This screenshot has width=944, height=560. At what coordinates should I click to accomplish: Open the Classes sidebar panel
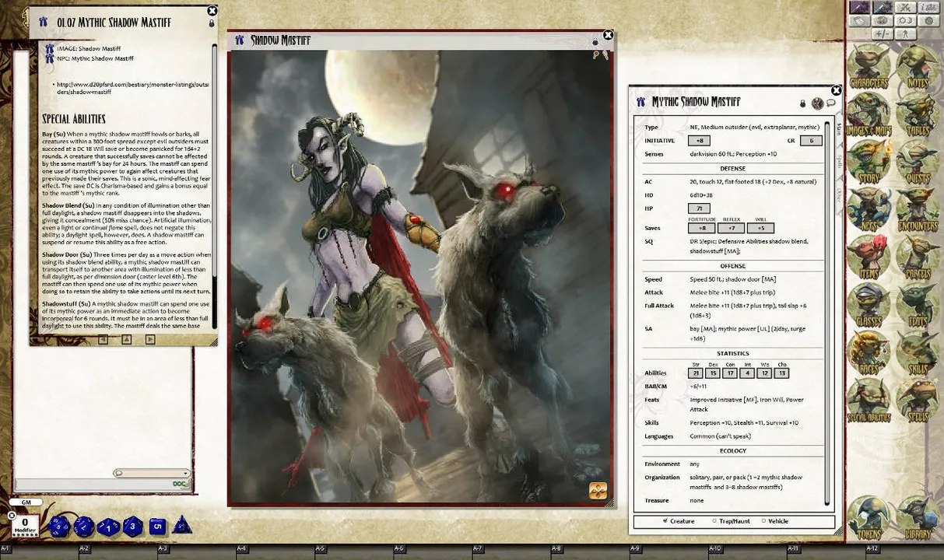tap(869, 306)
